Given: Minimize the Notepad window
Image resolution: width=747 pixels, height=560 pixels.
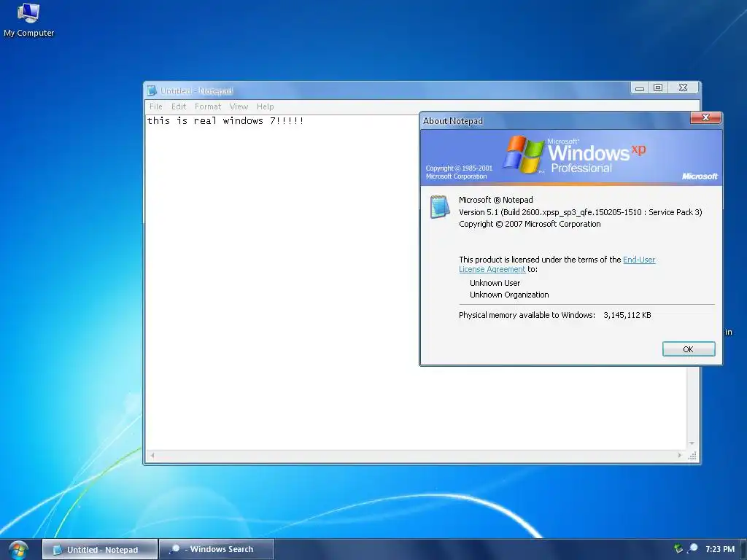Looking at the screenshot, I should tap(640, 88).
